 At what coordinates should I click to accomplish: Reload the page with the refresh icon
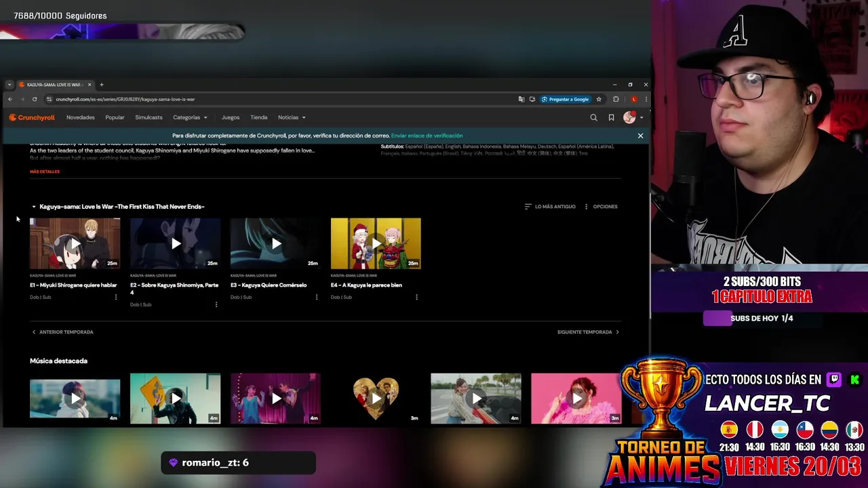pos(35,99)
